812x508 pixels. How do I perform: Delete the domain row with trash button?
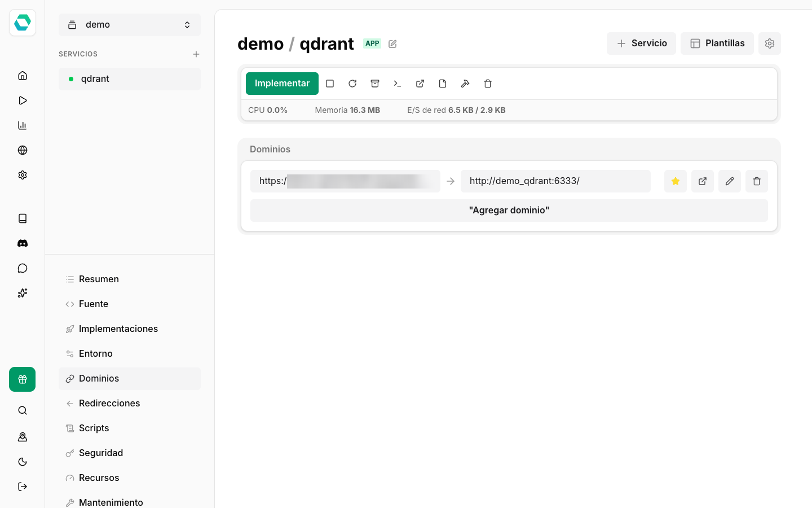[x=757, y=181]
